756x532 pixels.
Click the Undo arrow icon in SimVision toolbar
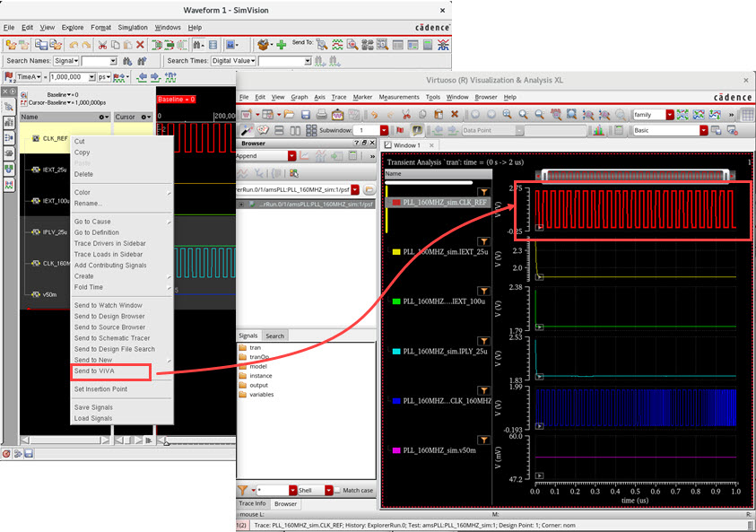click(73, 44)
